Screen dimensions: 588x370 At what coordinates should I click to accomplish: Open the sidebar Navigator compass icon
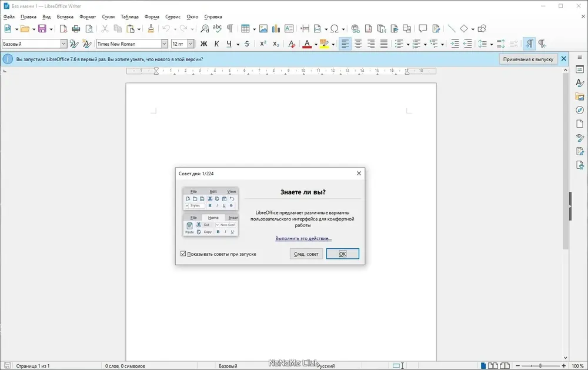tap(580, 110)
